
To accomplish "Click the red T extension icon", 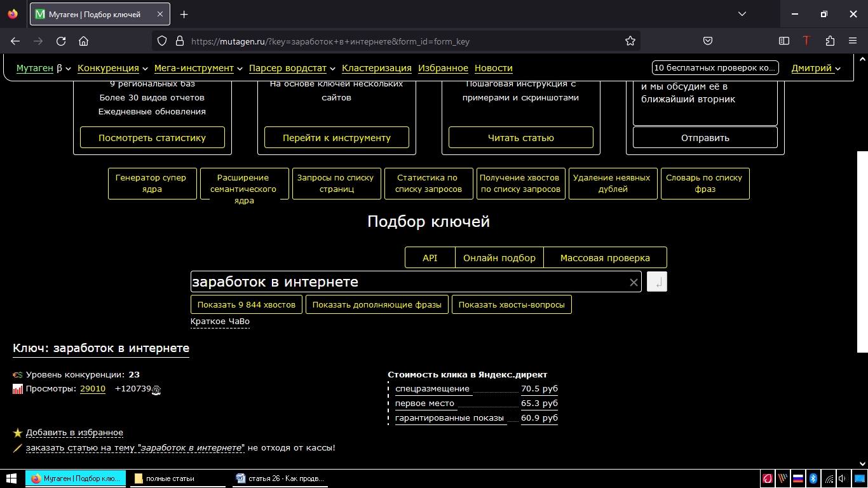I will click(807, 41).
